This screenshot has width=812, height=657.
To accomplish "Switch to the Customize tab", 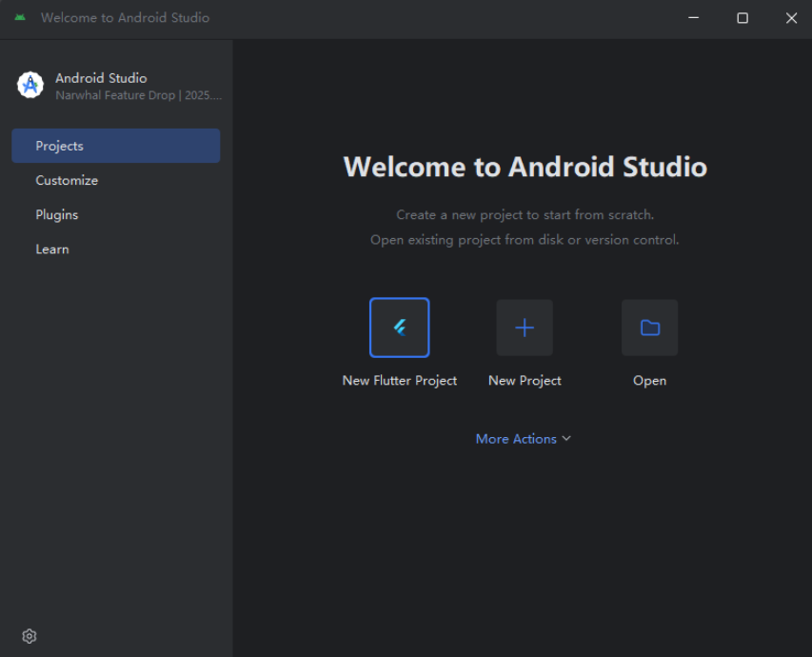I will [115, 180].
